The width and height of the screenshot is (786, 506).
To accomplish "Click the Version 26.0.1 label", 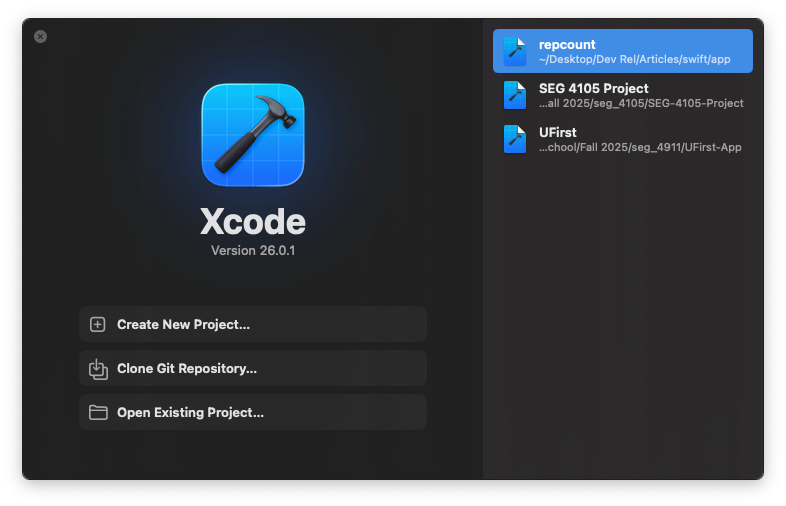I will pos(253,250).
